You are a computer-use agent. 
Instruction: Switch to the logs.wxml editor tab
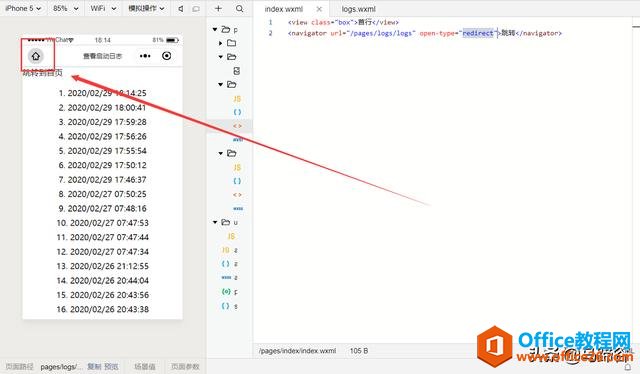[x=358, y=9]
